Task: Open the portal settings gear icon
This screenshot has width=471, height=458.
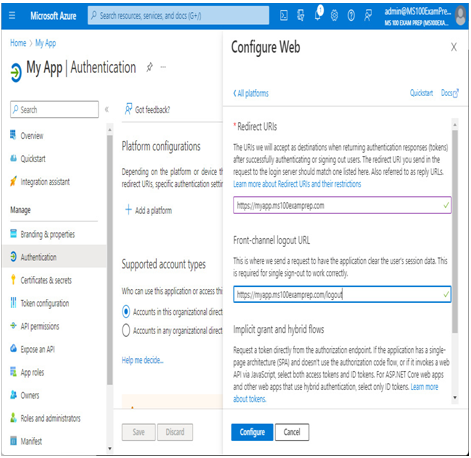Action: pos(334,16)
